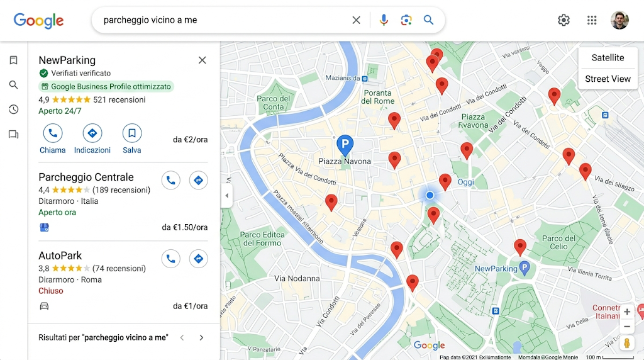
Task: Click Risultati per "parcheggio vicino a me" text
Action: [x=103, y=338]
